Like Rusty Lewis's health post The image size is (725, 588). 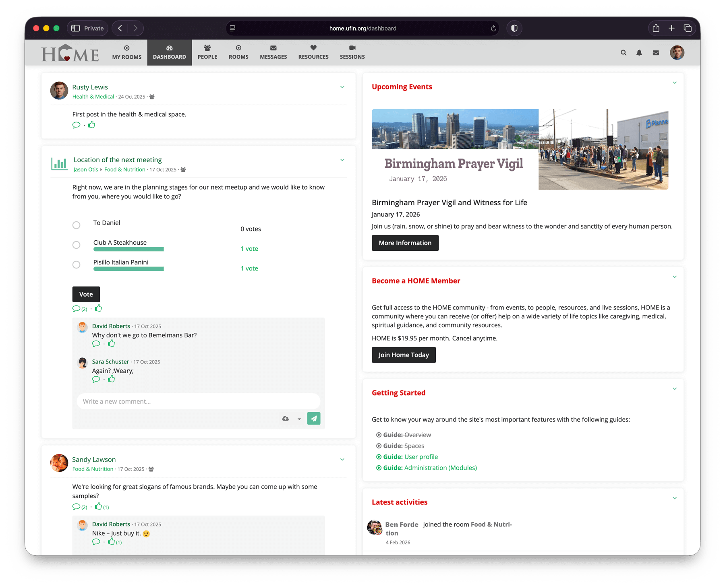point(92,125)
